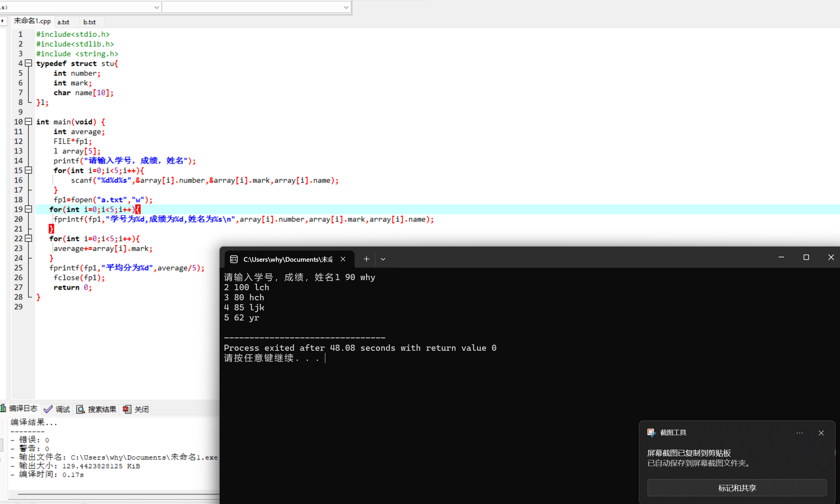Collapse main function fold marker on line 10
This screenshot has height=504, width=840.
tap(28, 122)
